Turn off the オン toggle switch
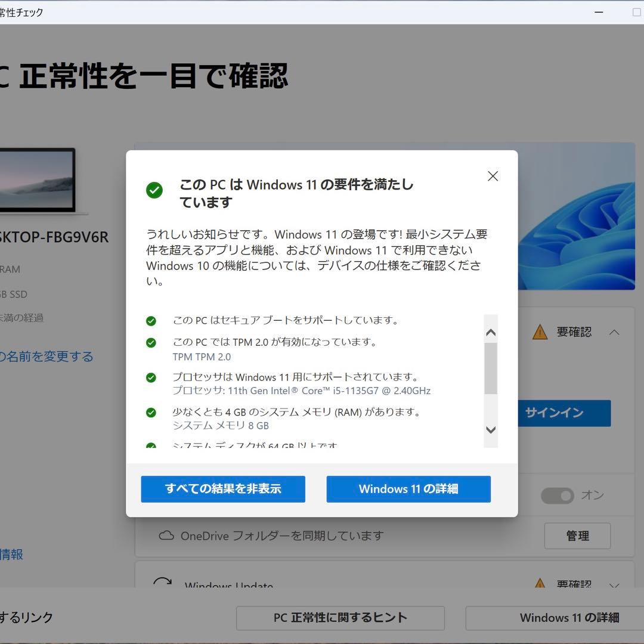Image resolution: width=644 pixels, height=644 pixels. 558,496
